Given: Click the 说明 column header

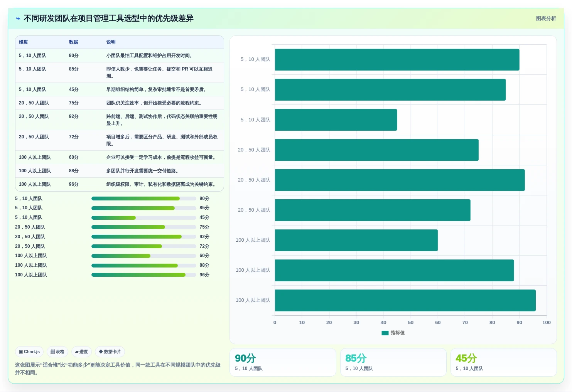Looking at the screenshot, I should pos(111,42).
